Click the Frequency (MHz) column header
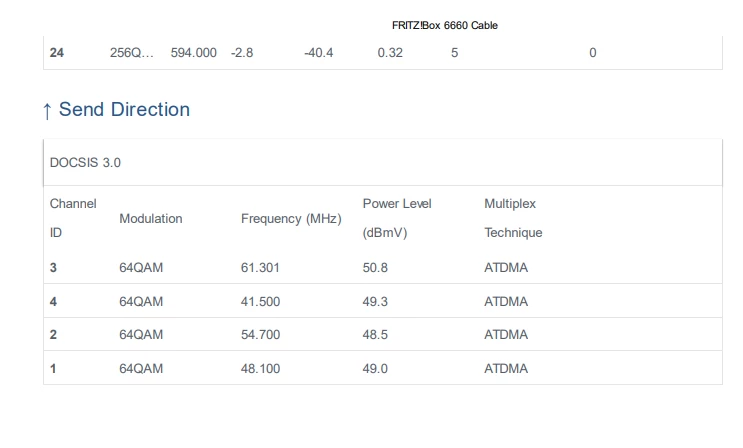The width and height of the screenshot is (743, 448). click(291, 218)
